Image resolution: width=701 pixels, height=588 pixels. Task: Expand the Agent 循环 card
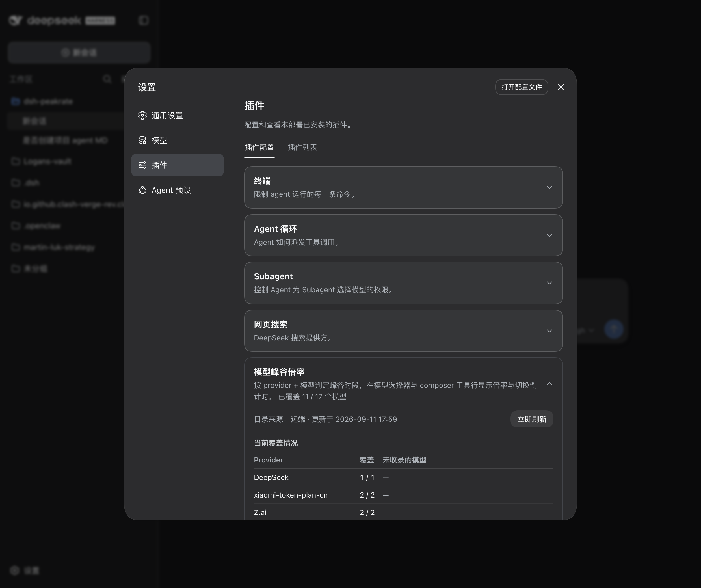click(404, 235)
